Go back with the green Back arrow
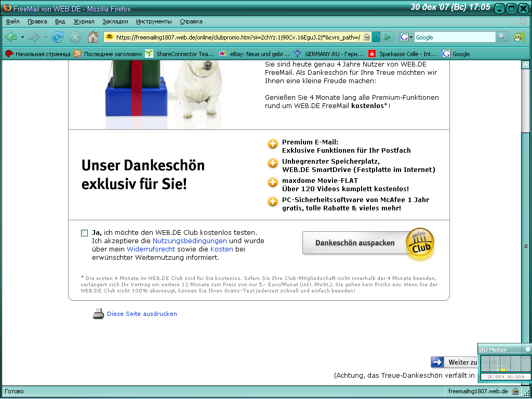532x399 pixels. (11, 37)
